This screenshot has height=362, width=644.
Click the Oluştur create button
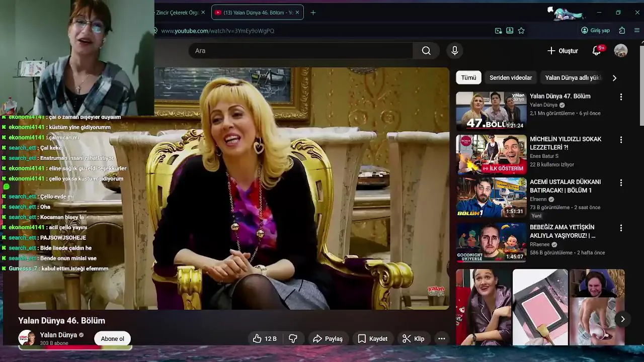click(x=562, y=51)
